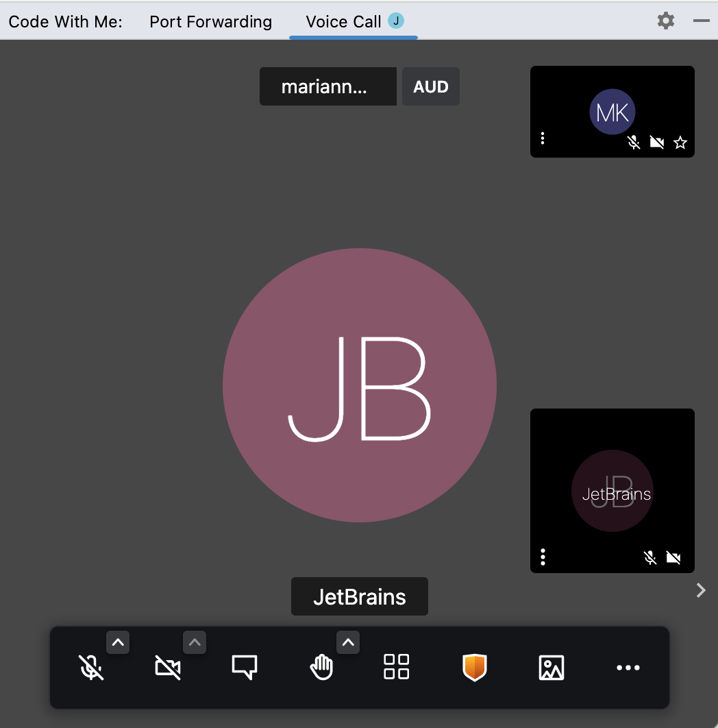Hide the Code With Me tool window
The height and width of the screenshot is (728, 718).
click(x=702, y=21)
